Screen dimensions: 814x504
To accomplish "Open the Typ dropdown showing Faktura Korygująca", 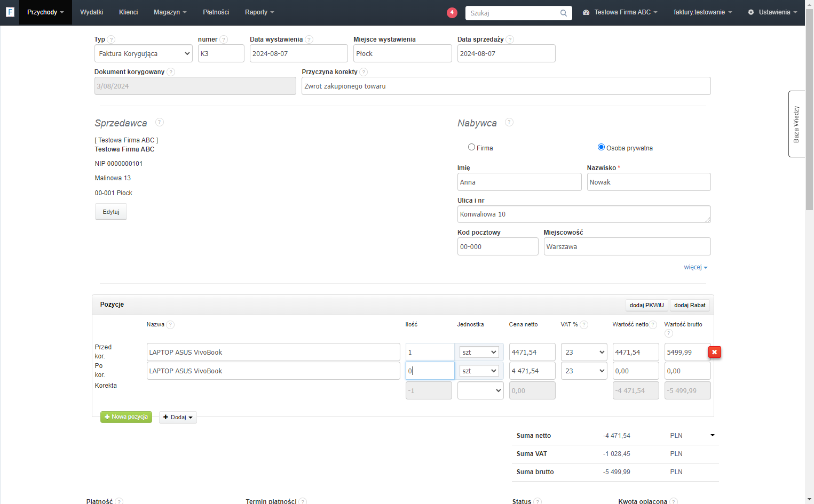I will (x=144, y=53).
